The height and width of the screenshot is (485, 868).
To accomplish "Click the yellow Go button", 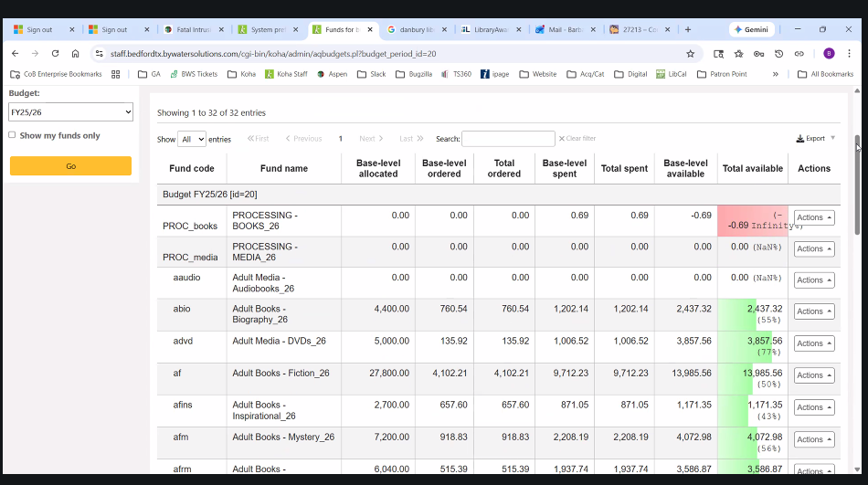I will pyautogui.click(x=71, y=166).
